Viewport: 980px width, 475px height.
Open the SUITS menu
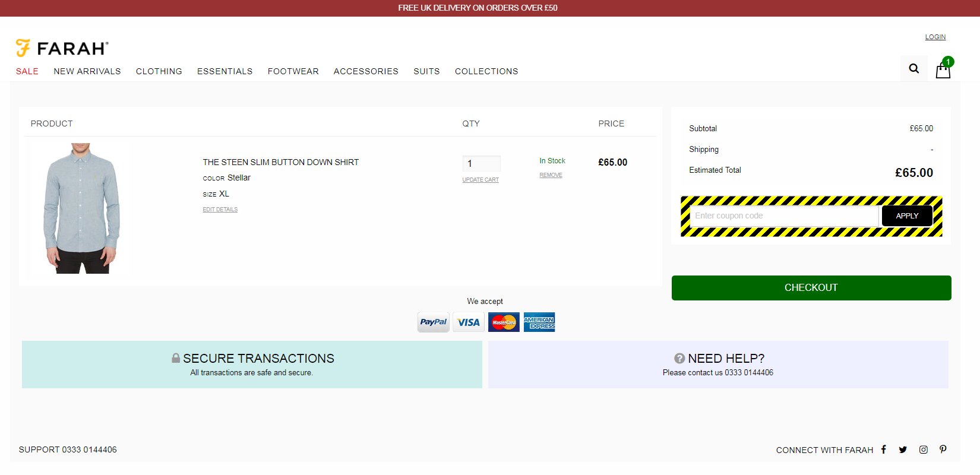click(x=427, y=71)
